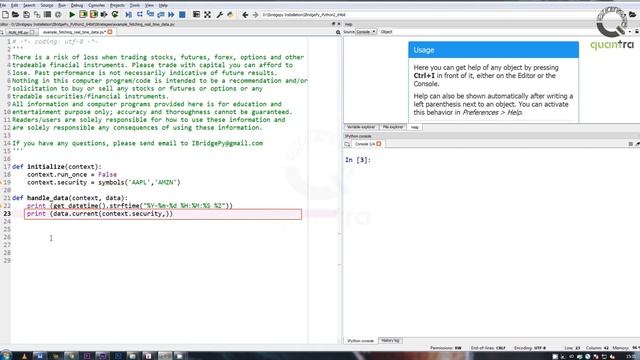Click Run cell and advance icon
This screenshot has width=640, height=360.
point(93,15)
